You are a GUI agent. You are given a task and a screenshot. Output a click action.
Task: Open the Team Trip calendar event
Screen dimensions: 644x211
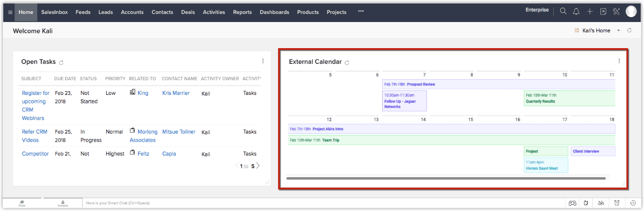451,140
